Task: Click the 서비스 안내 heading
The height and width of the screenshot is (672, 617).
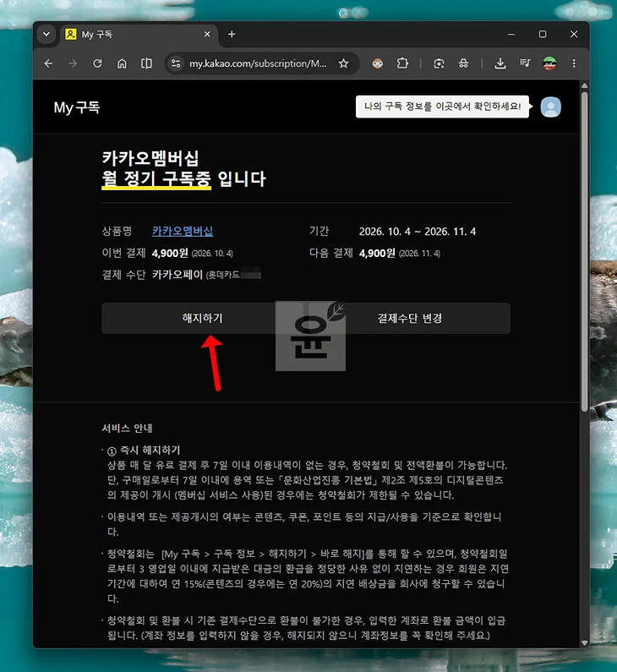Action: [127, 429]
